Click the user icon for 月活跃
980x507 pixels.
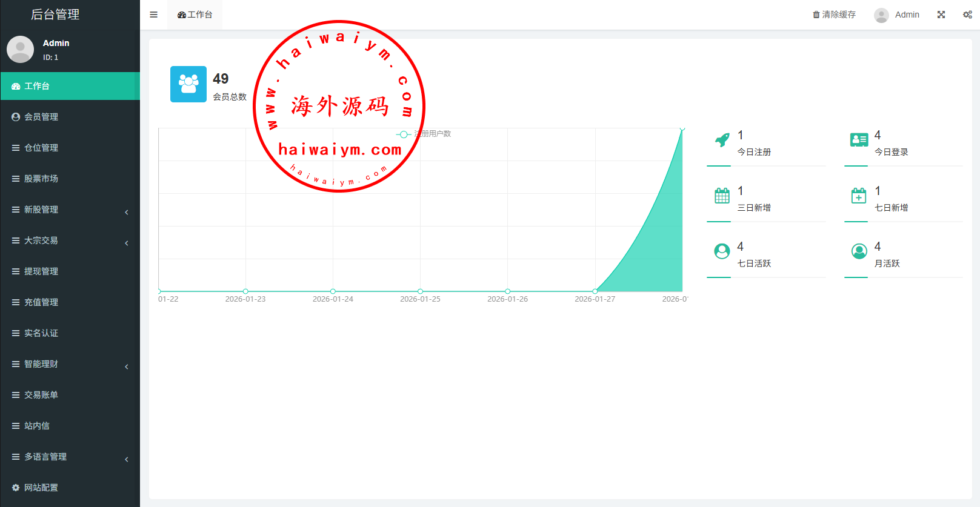tap(859, 251)
